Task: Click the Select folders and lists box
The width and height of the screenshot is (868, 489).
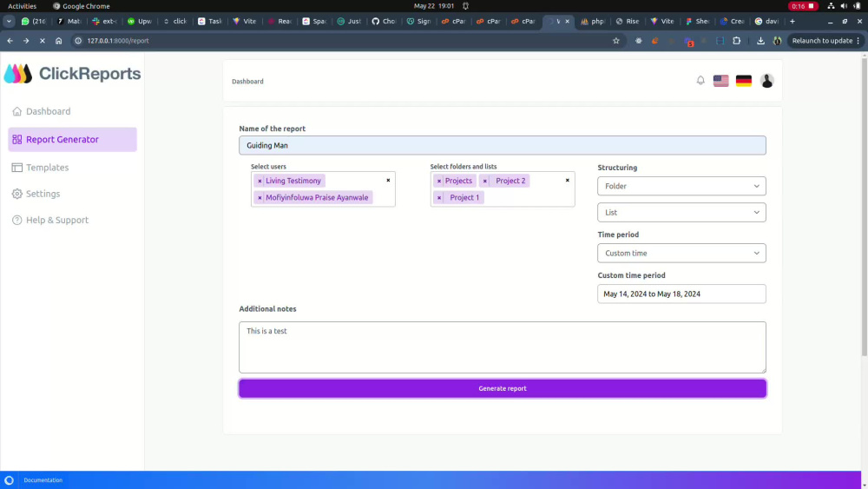Action: coord(502,189)
